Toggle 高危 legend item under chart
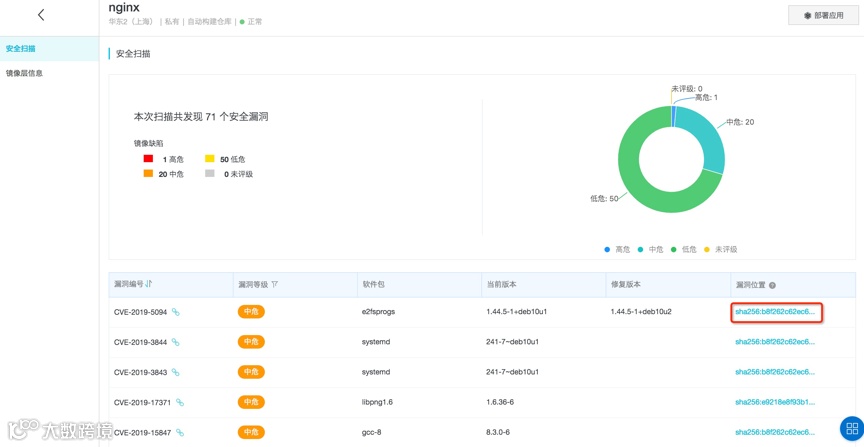The height and width of the screenshot is (447, 864). (617, 250)
